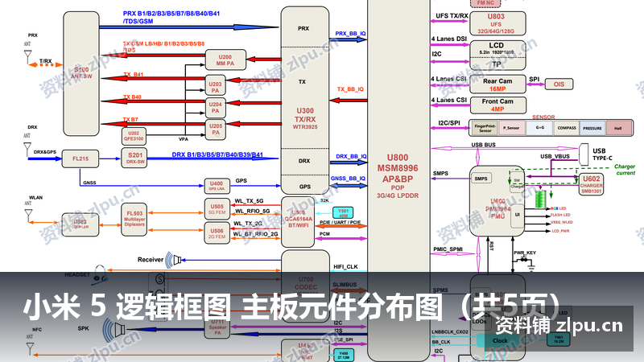Screen dimensions: 644x362
Task: Select the Hall sensor block
Action: pyautogui.click(x=618, y=128)
